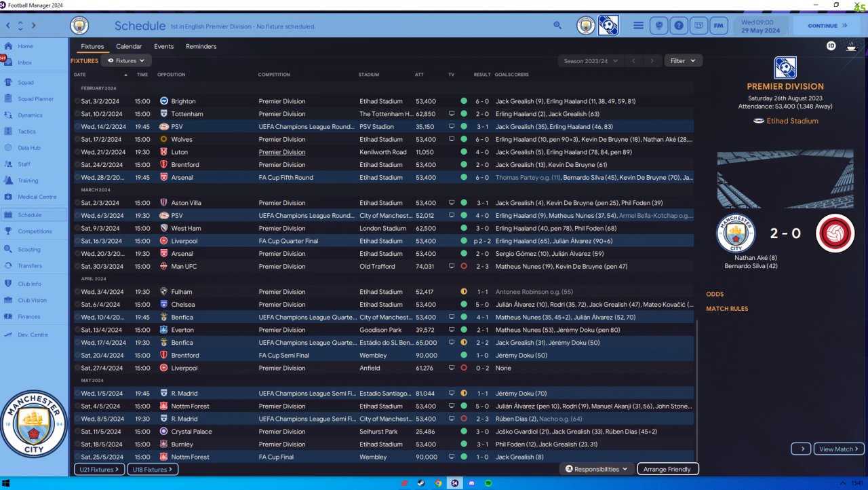Sort by the Opposition column header
Screen dimensions: 868x490
171,75
